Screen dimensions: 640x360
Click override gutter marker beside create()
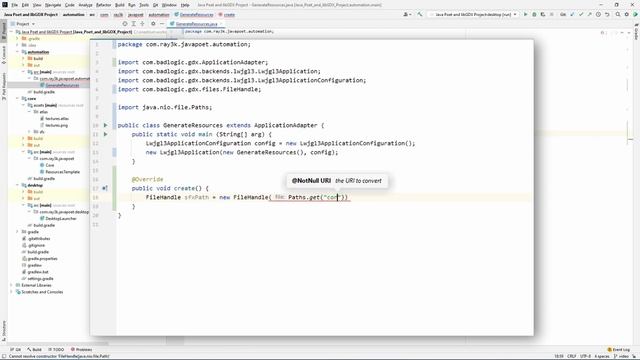pos(105,188)
